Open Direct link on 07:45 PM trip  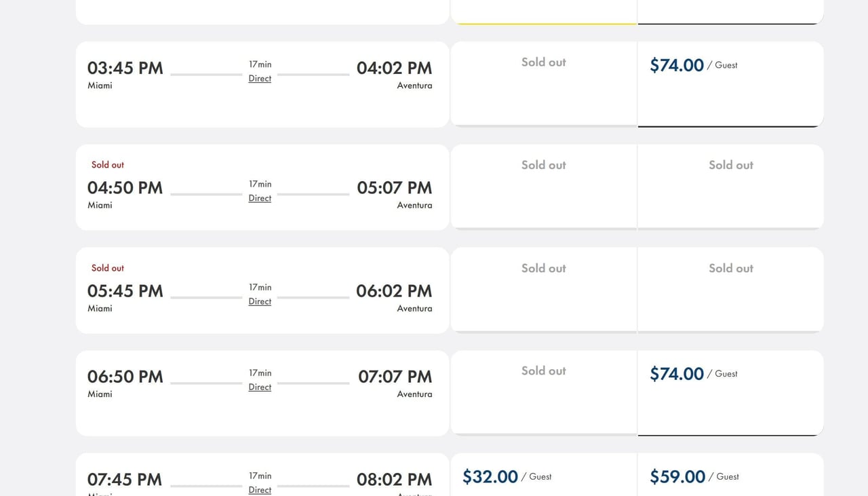260,490
